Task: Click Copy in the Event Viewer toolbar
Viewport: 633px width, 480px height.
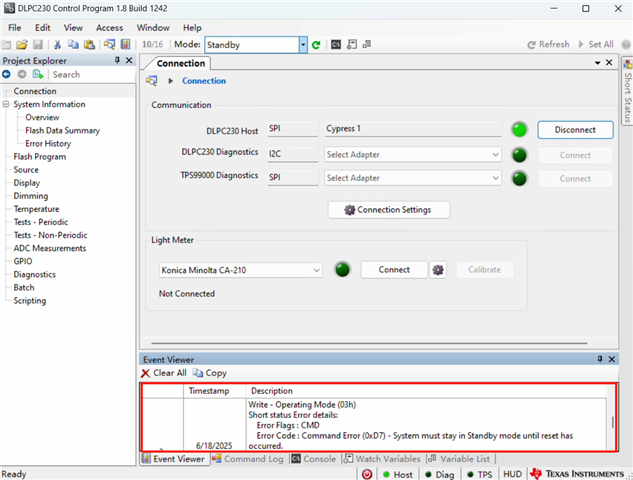Action: pyautogui.click(x=210, y=373)
